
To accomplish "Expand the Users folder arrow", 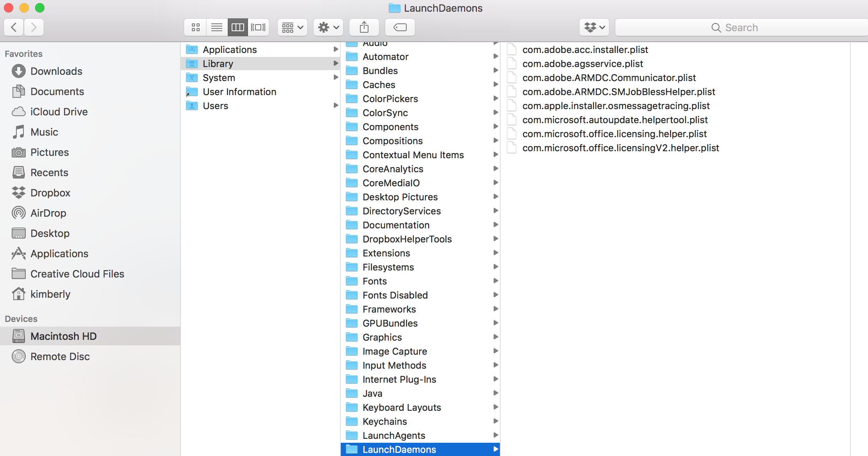I will point(336,106).
